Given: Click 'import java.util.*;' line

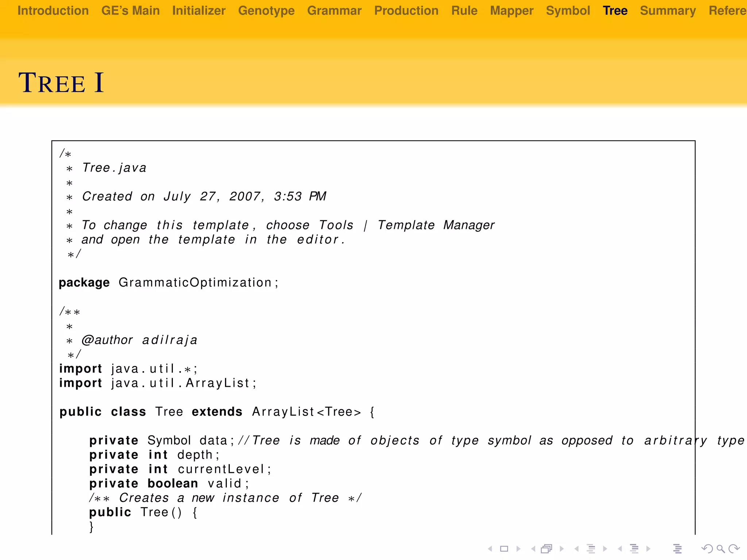Looking at the screenshot, I should click(x=128, y=369).
